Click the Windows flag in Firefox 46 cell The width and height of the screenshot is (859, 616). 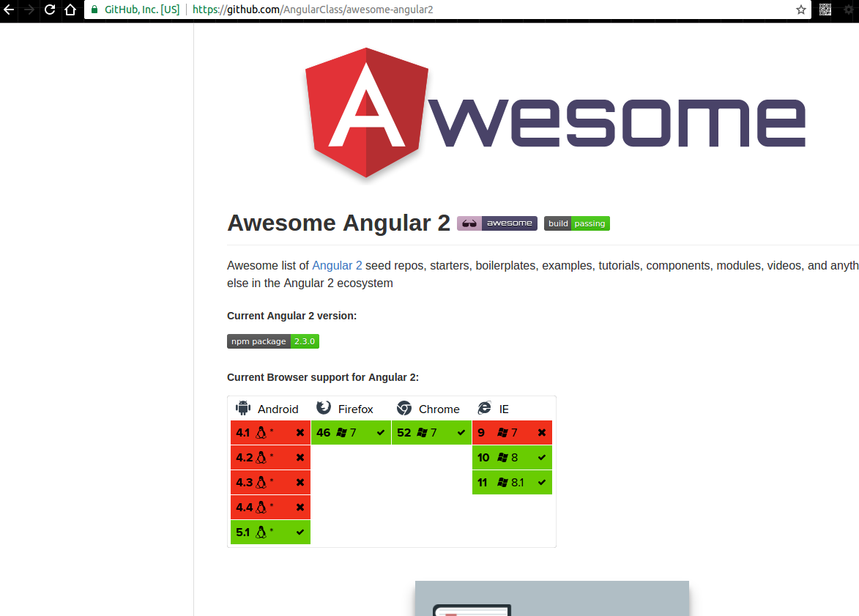(342, 432)
